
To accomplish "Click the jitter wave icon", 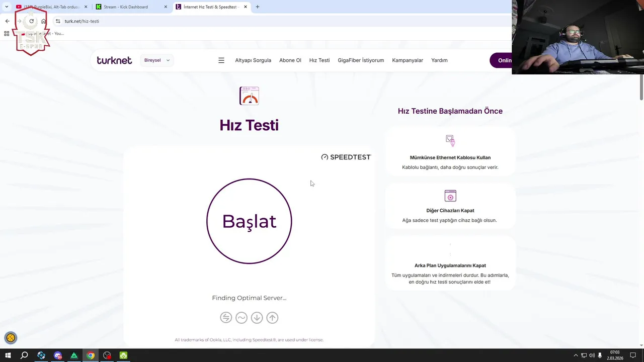I will tap(242, 317).
